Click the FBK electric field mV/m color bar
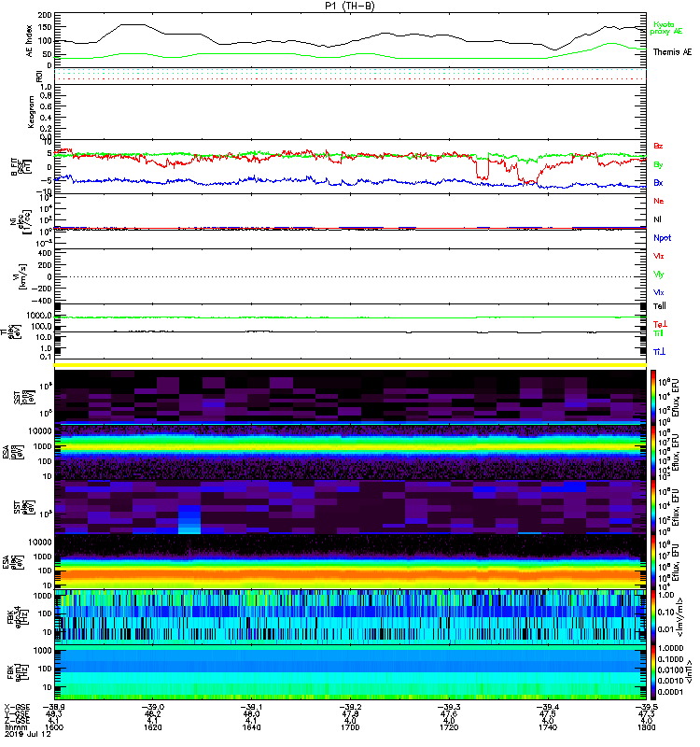Screen dimensions: 700x747 point(653,617)
